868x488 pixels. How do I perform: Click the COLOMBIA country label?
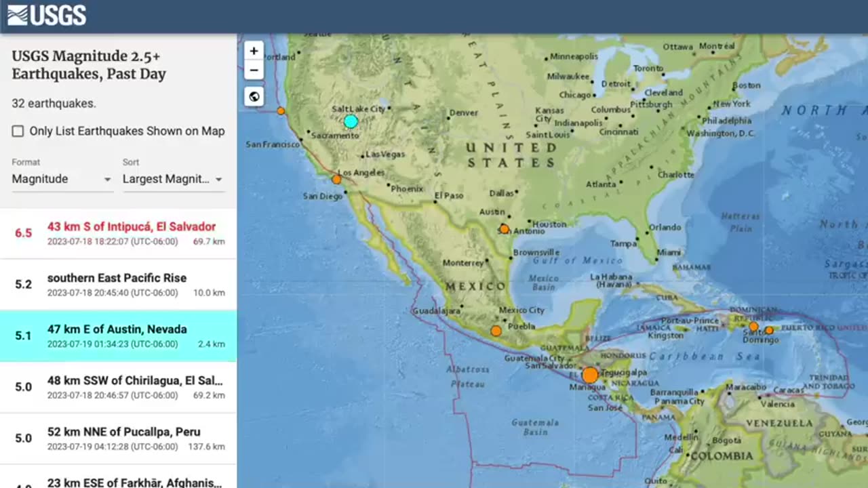[722, 456]
